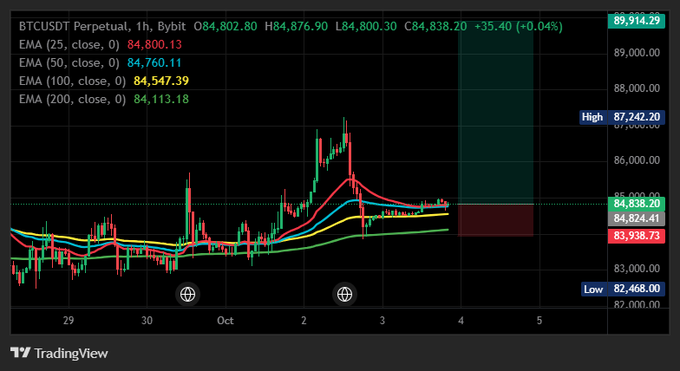The height and width of the screenshot is (371, 680).
Task: Click the EMA 50 value 84,760.11
Action: pyautogui.click(x=154, y=63)
